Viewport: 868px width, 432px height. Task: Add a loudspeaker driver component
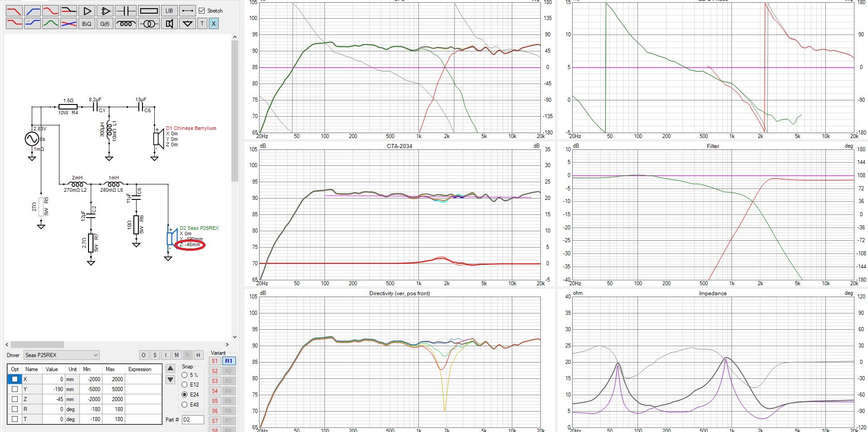(x=169, y=23)
